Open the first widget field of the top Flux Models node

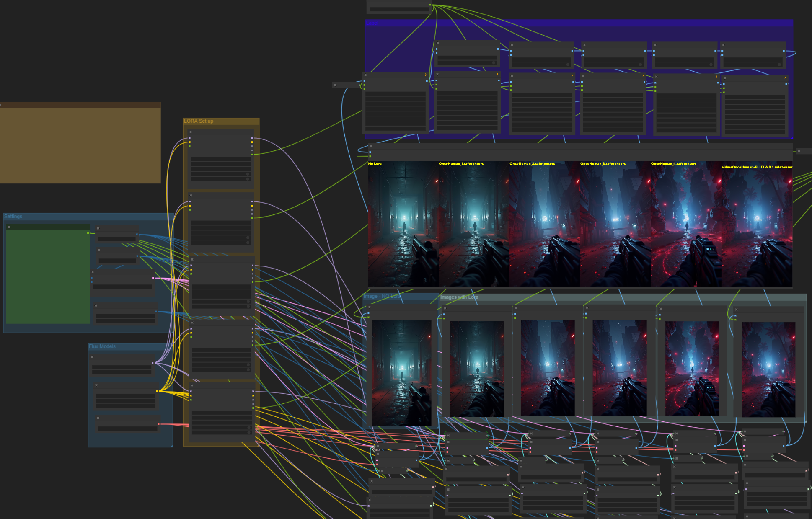122,367
